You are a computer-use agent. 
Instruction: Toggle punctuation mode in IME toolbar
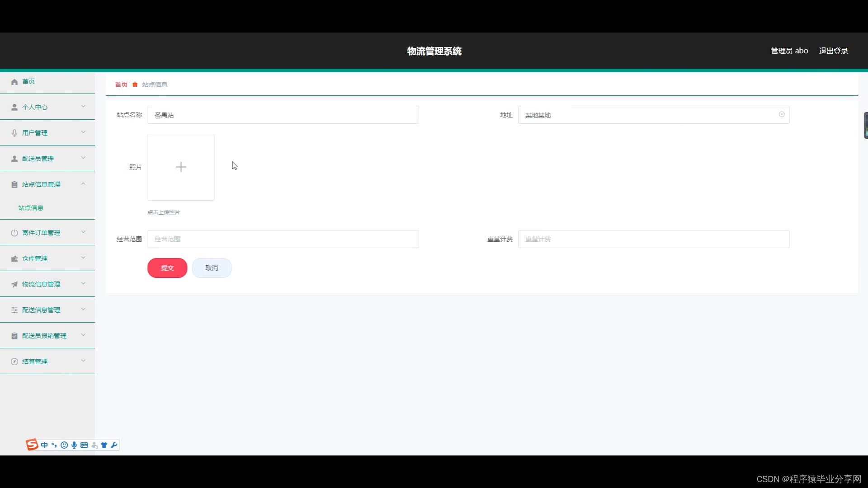click(54, 445)
